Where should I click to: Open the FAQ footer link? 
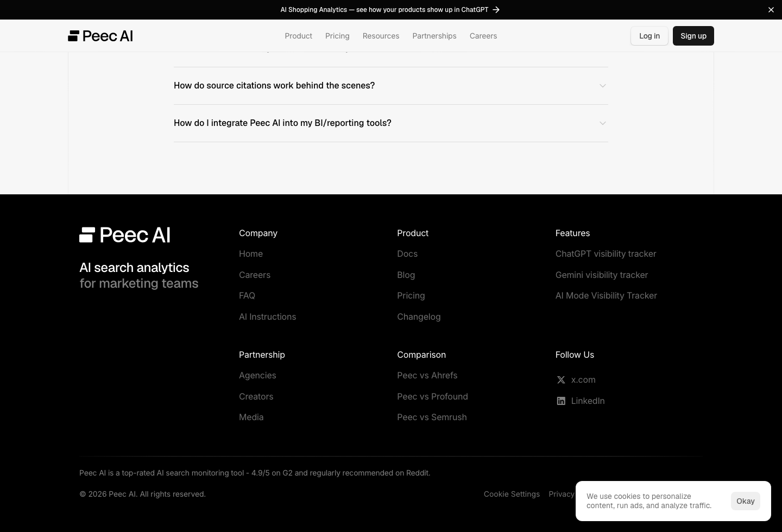pos(247,296)
